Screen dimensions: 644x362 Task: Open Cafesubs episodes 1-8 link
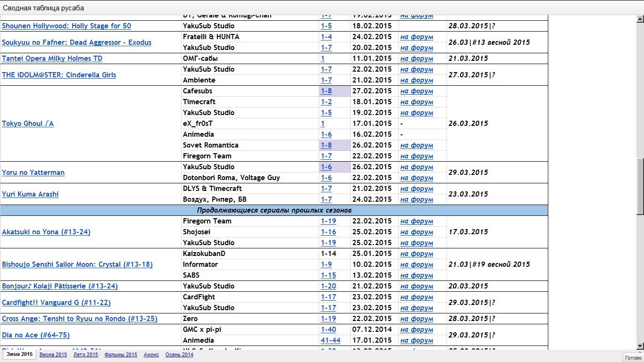tap(326, 91)
